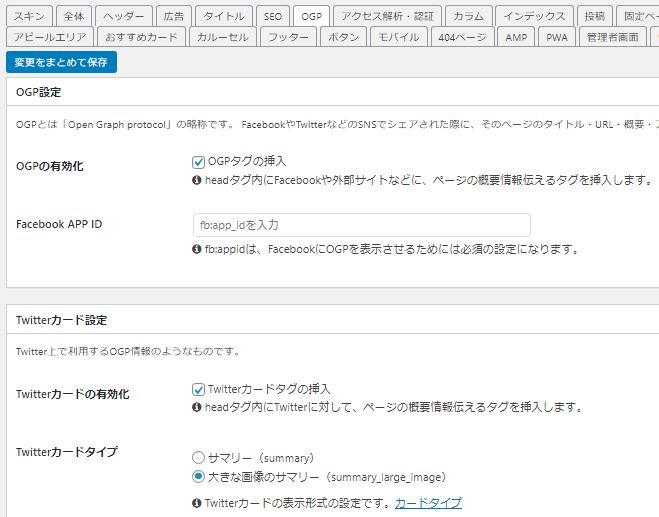Click the Twitterカードの有効化 label
This screenshot has height=517, width=659.
point(73,394)
